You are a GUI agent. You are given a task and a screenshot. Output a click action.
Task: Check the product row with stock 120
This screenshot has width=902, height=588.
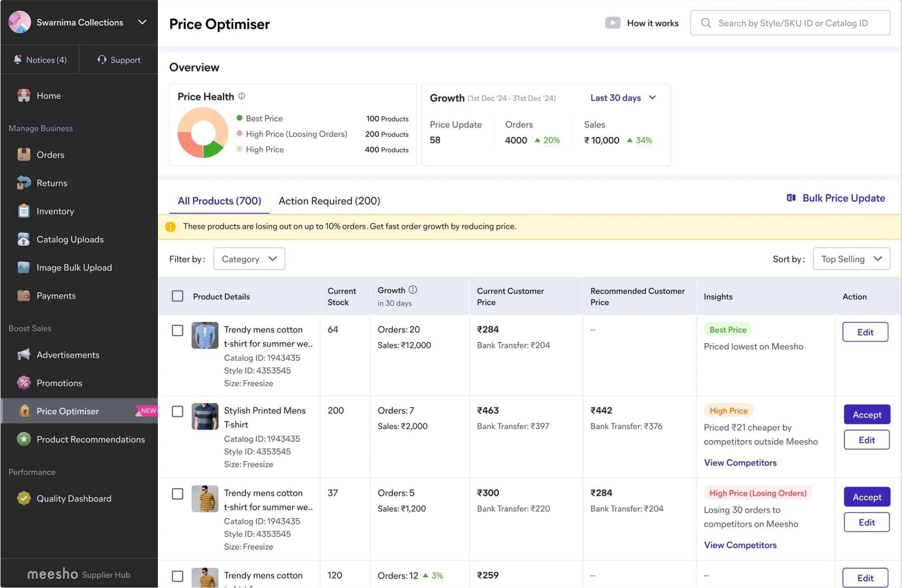tap(178, 576)
